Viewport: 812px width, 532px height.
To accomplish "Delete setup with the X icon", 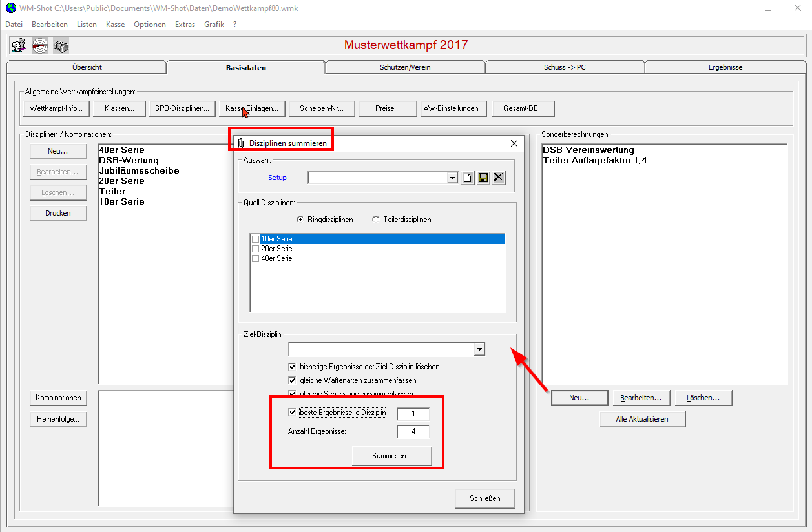I will (x=498, y=178).
